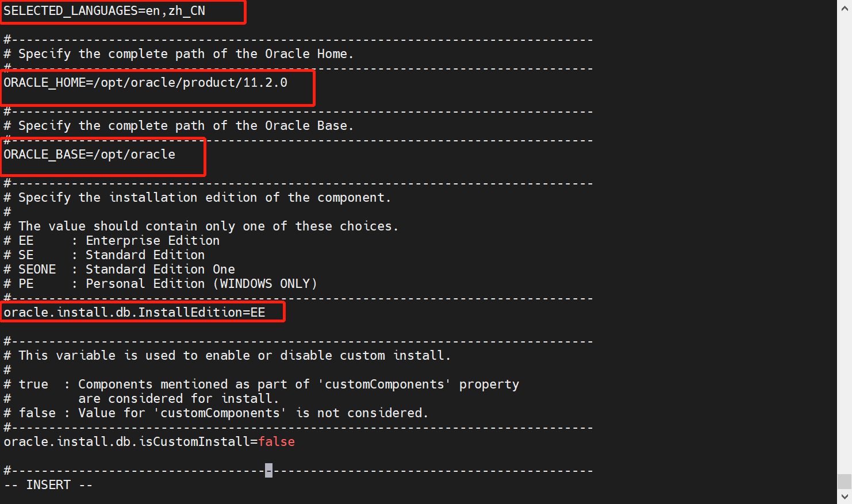Click the 'enable or disable custom install' comment

(x=227, y=356)
